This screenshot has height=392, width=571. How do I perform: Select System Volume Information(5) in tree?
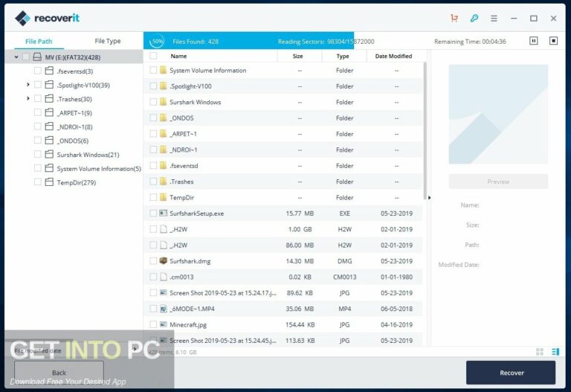[x=99, y=168]
